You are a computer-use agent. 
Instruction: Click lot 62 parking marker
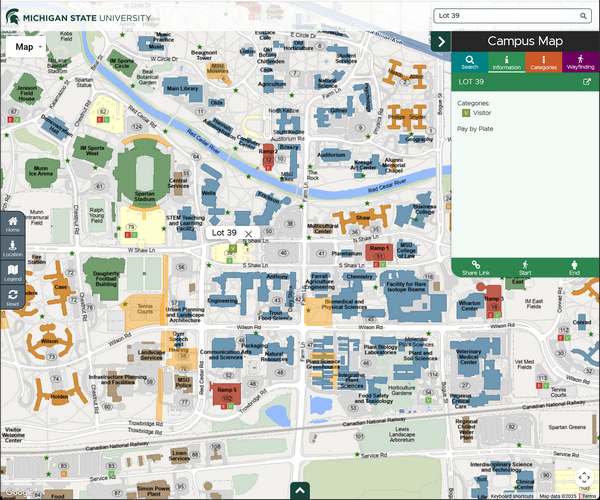click(103, 111)
